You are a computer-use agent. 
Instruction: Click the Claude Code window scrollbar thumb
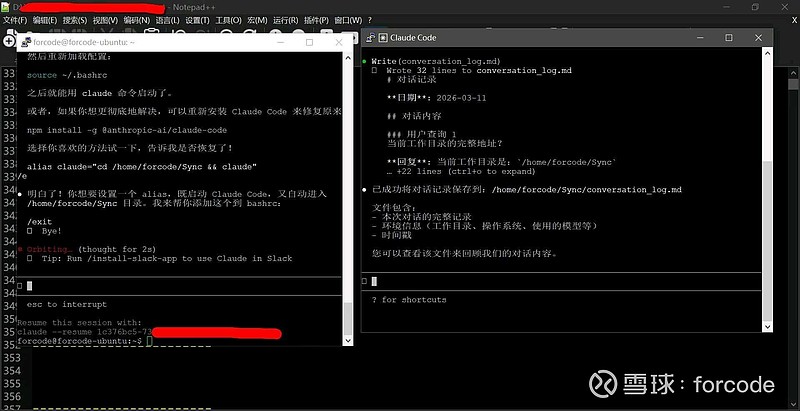pos(767,239)
